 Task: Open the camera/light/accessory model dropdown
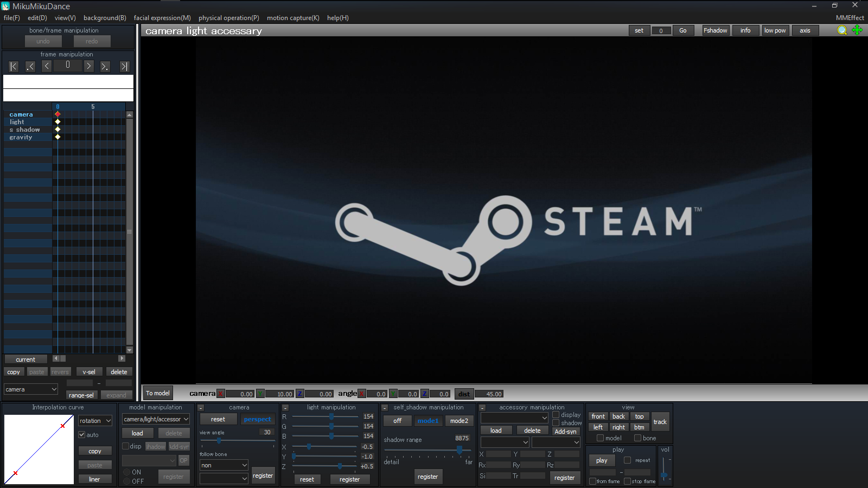[x=156, y=419]
